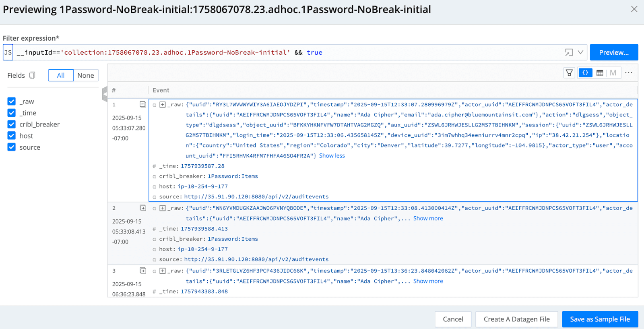Expand all fields of event 2
The height and width of the screenshot is (329, 644).
tap(142, 208)
